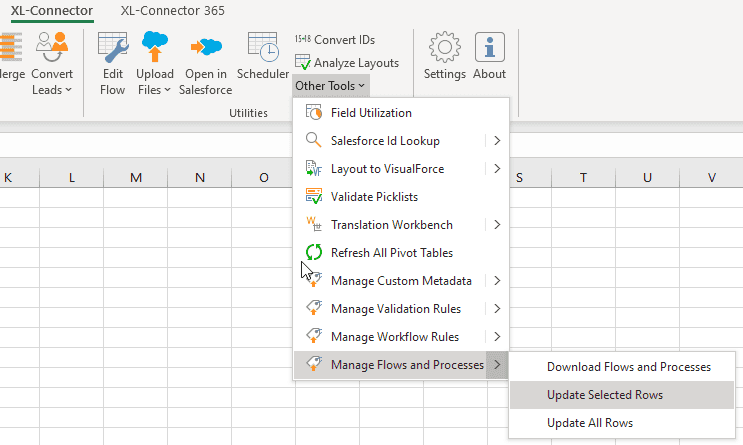Click the Refresh All Pivot Tables icon
The image size is (743, 445).
314,252
